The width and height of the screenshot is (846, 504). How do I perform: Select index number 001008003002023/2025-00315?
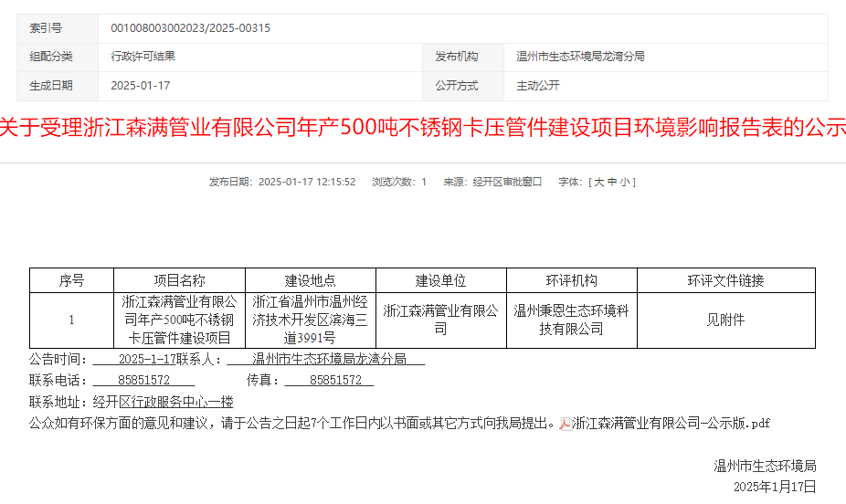(x=190, y=28)
